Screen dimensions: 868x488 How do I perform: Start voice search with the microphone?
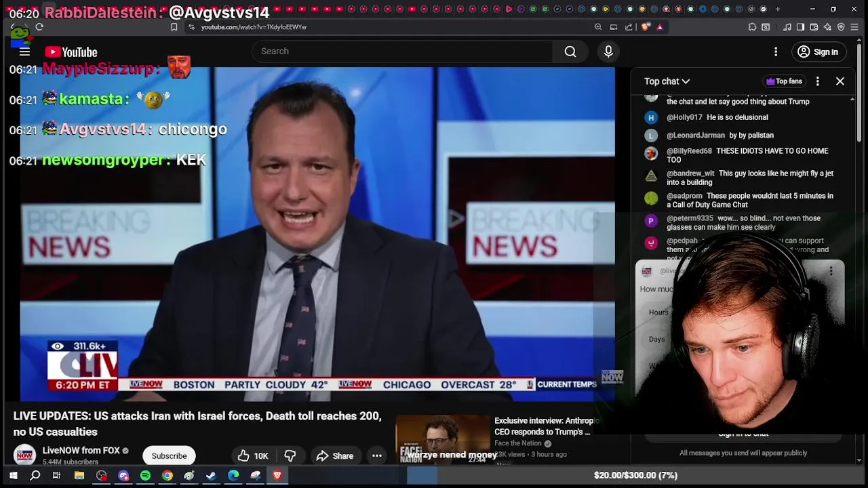[x=608, y=52]
